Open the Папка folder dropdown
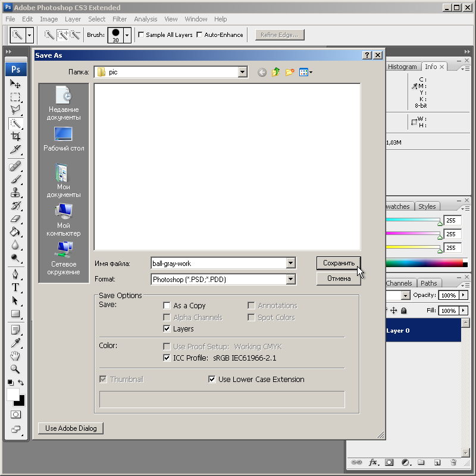Screen dimensions: 476x476 pos(242,72)
